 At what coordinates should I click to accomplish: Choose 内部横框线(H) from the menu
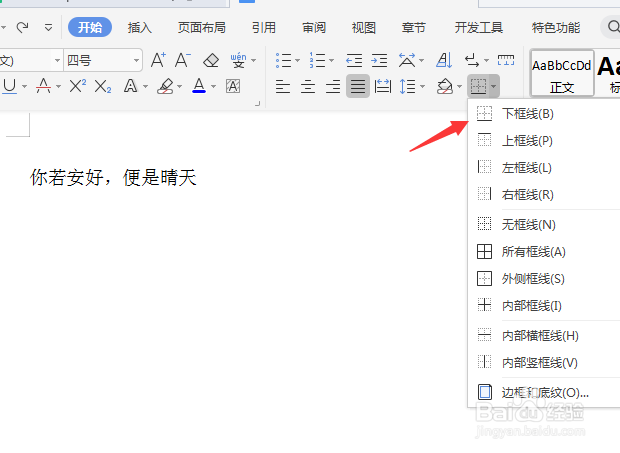pyautogui.click(x=544, y=336)
